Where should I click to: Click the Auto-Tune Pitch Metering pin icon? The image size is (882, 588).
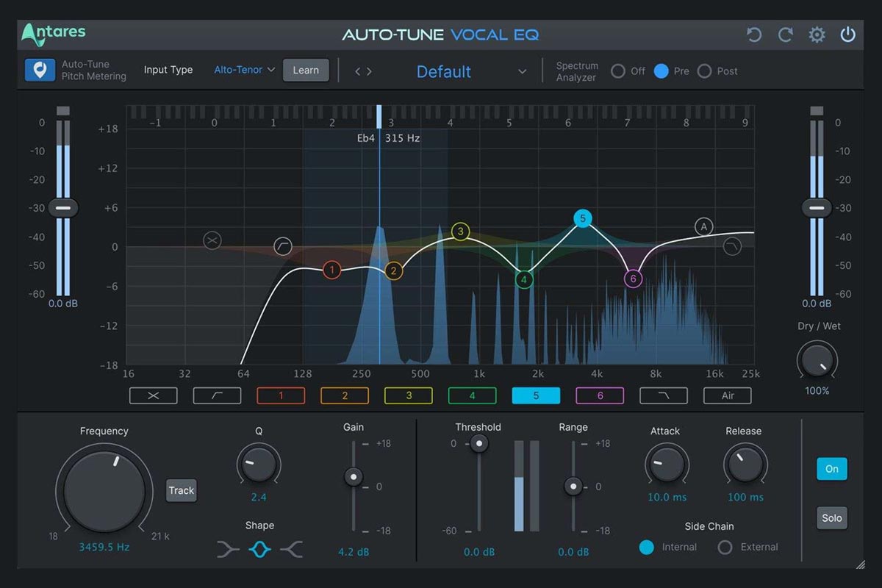point(40,71)
